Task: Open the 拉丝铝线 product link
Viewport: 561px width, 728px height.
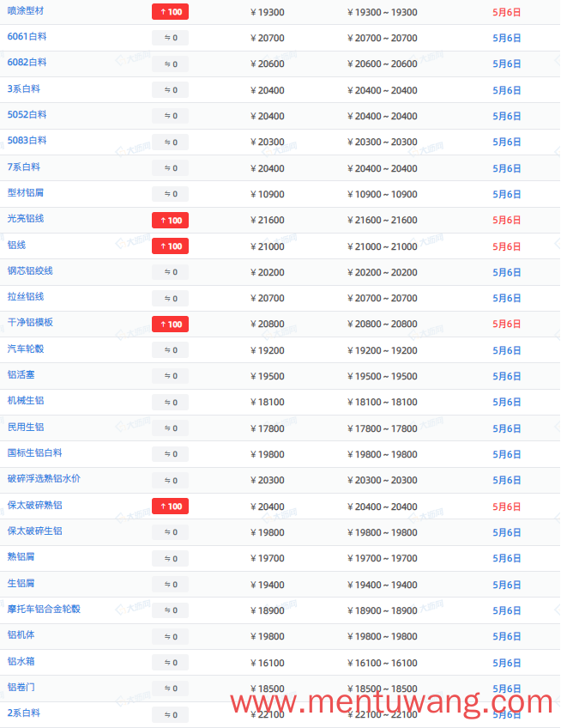Action: click(x=26, y=296)
